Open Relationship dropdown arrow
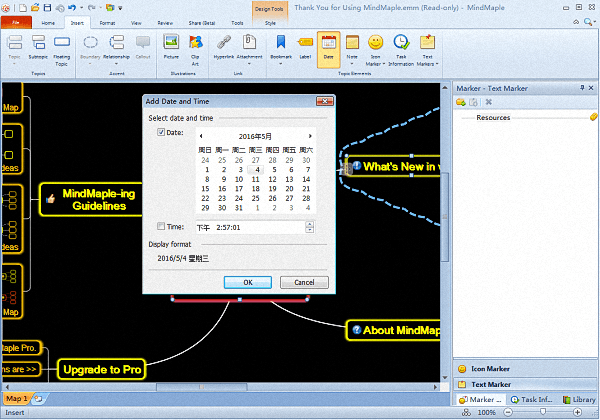 click(117, 64)
